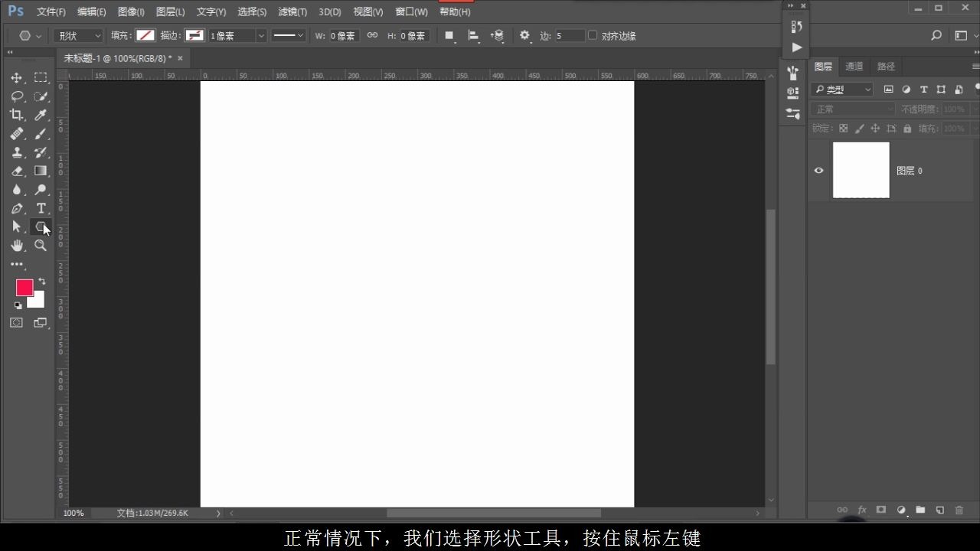Click the 边 sides input field
Image resolution: width=980 pixels, height=551 pixels.
pyautogui.click(x=570, y=35)
